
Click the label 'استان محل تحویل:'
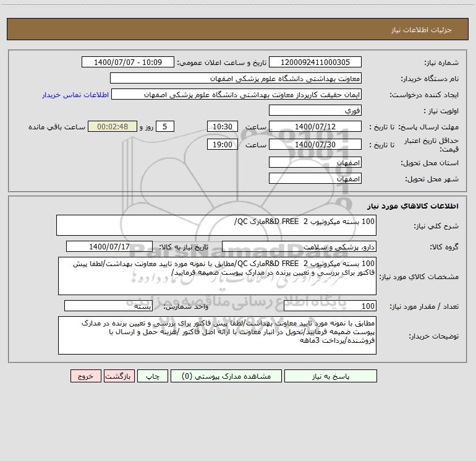coord(430,163)
